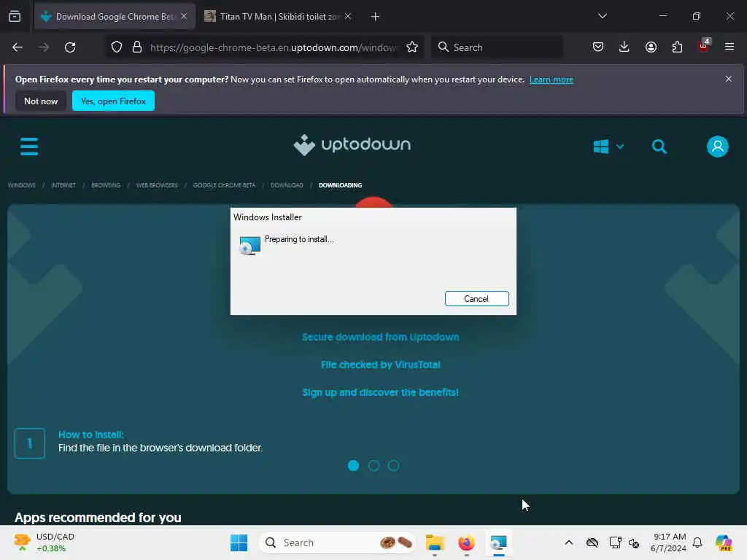Go to Google Chrome Beta breadcrumb
Viewport: 747px width, 560px height.
[x=224, y=185]
